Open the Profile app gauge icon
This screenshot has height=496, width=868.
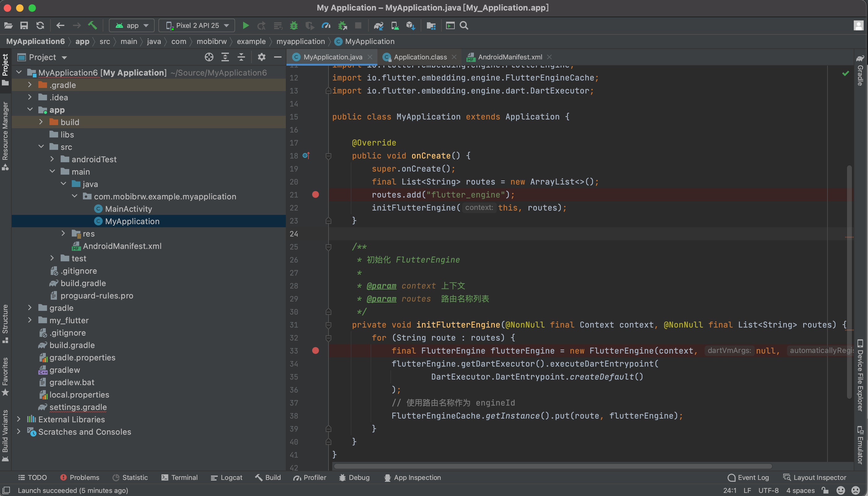click(326, 26)
